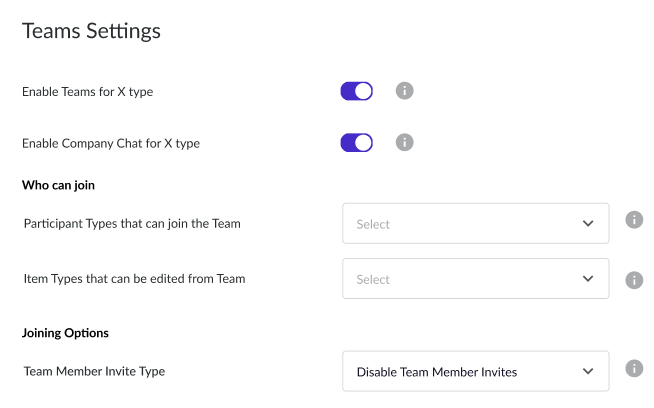The image size is (654, 408).
Task: Click info icon beside Enable Teams toggle
Action: coord(404,91)
